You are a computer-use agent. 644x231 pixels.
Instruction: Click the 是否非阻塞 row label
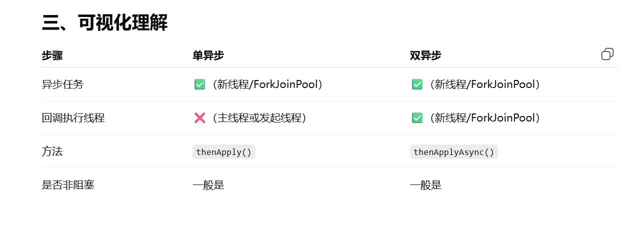click(x=68, y=185)
